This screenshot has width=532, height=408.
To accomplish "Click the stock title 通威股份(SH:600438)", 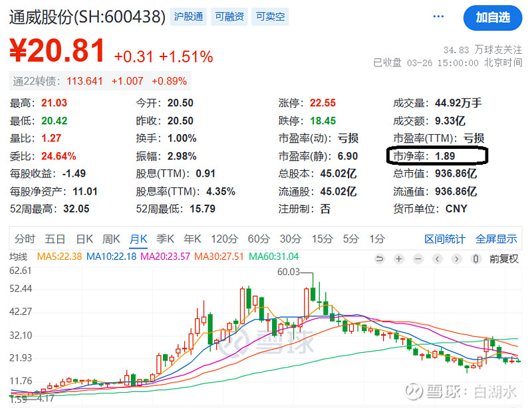I will [87, 17].
